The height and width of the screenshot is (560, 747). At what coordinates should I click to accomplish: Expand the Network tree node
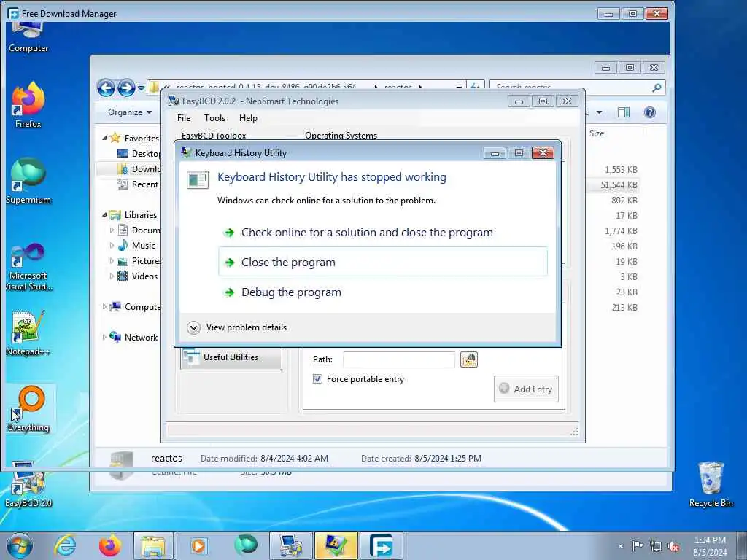[104, 337]
